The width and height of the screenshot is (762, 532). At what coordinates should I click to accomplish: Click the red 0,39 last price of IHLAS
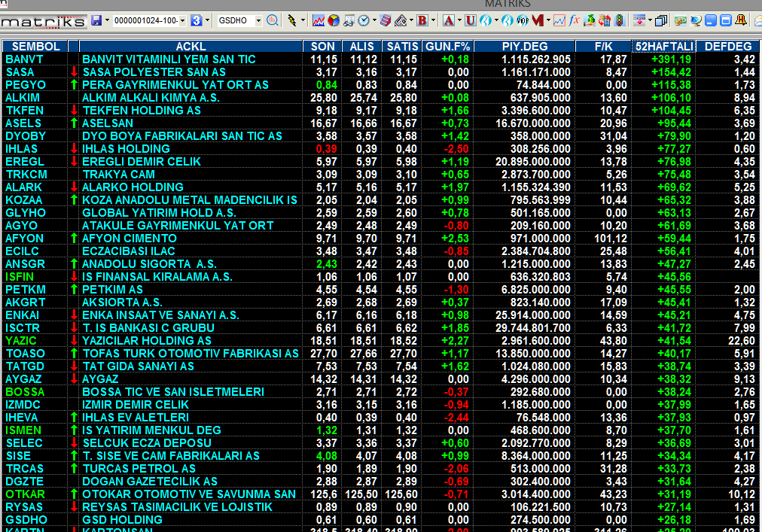(327, 149)
